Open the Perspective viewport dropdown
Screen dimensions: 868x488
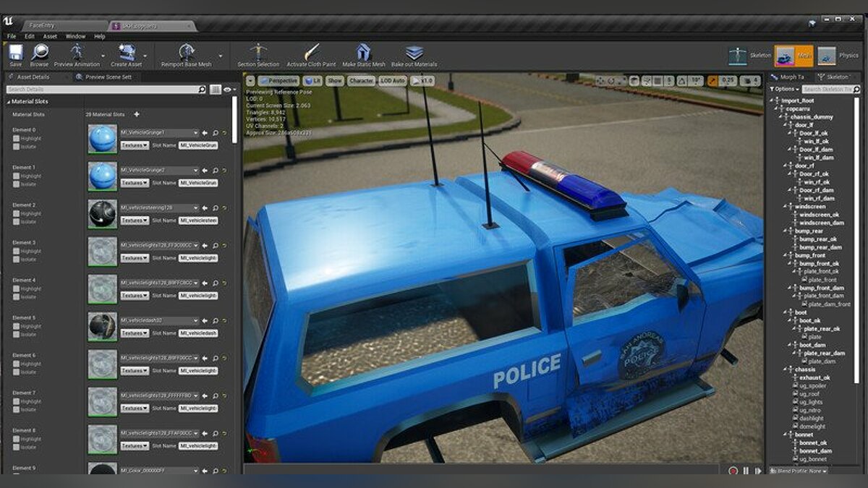[278, 81]
